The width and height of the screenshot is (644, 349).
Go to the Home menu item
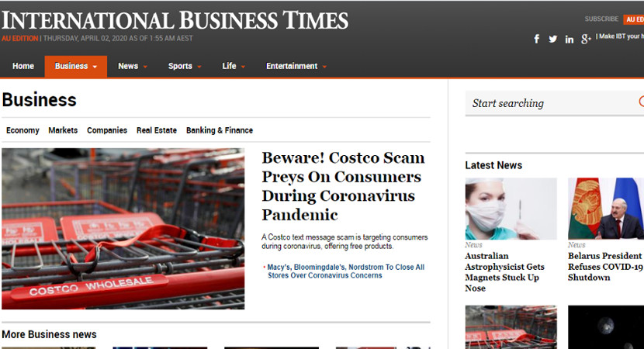(x=23, y=66)
